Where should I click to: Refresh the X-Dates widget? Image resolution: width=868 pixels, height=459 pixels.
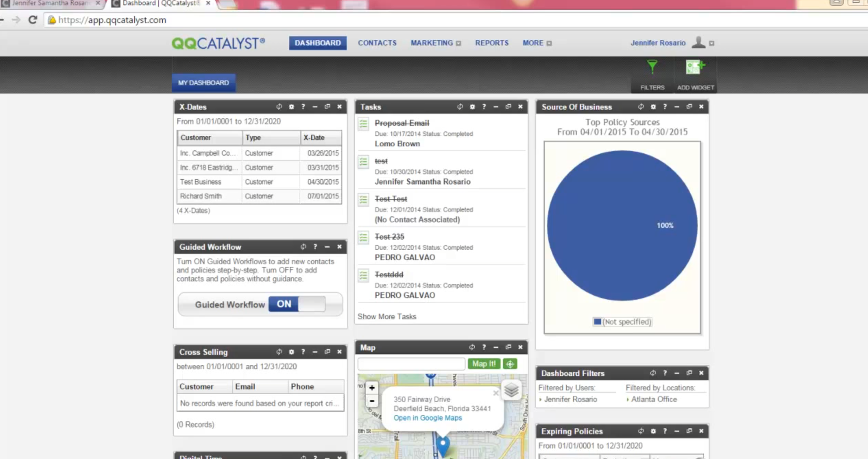coord(279,107)
